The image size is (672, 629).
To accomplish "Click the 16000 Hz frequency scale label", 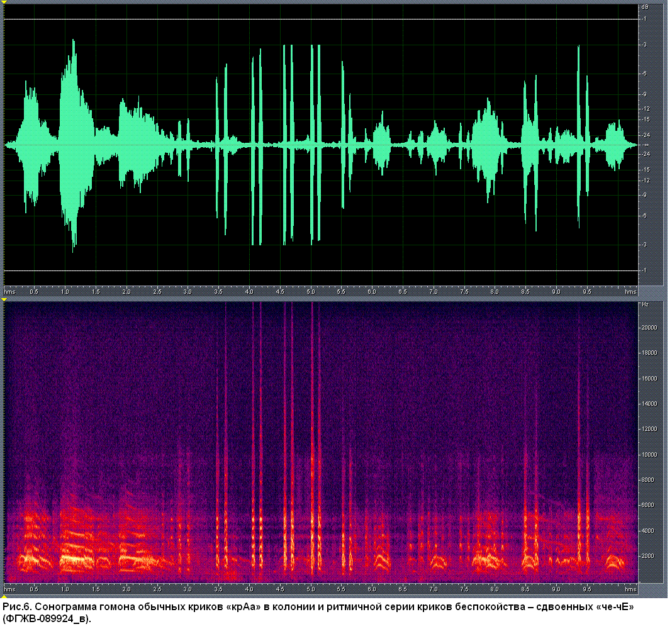I will 649,378.
